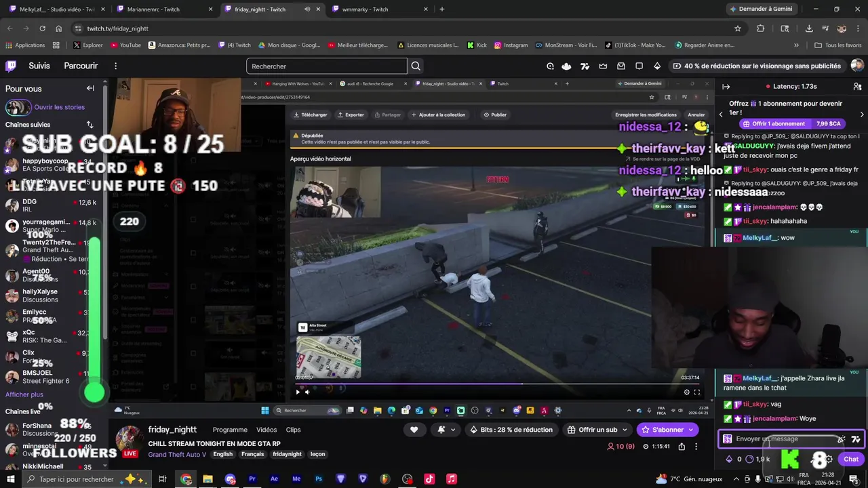
Task: Click the Bits 28 % de réduction button
Action: [511, 430]
